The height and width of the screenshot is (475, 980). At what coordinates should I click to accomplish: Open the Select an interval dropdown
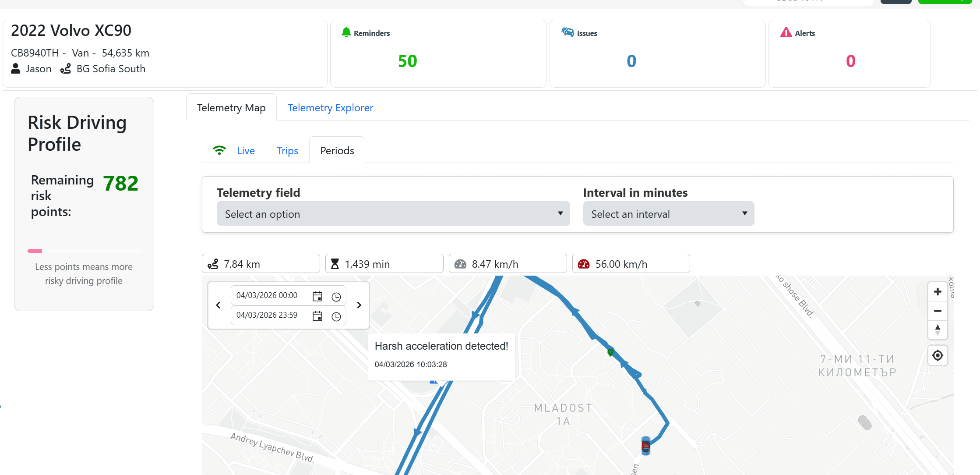click(668, 213)
